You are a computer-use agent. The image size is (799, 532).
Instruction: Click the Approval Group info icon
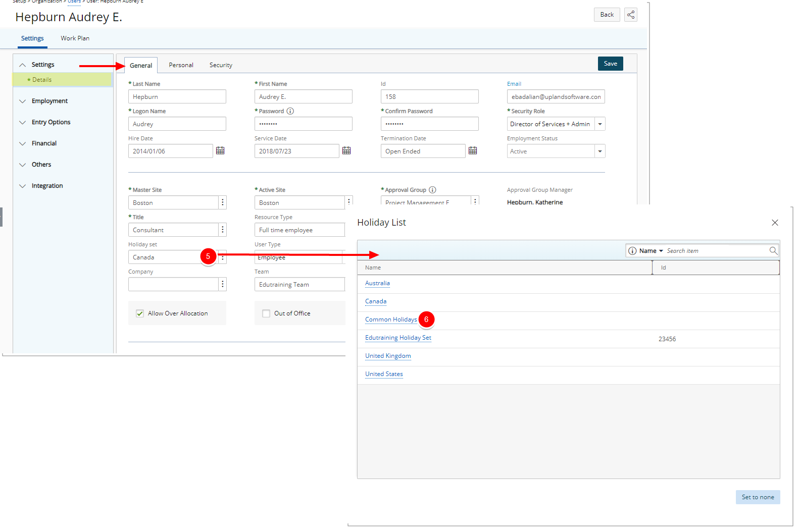pyautogui.click(x=432, y=190)
